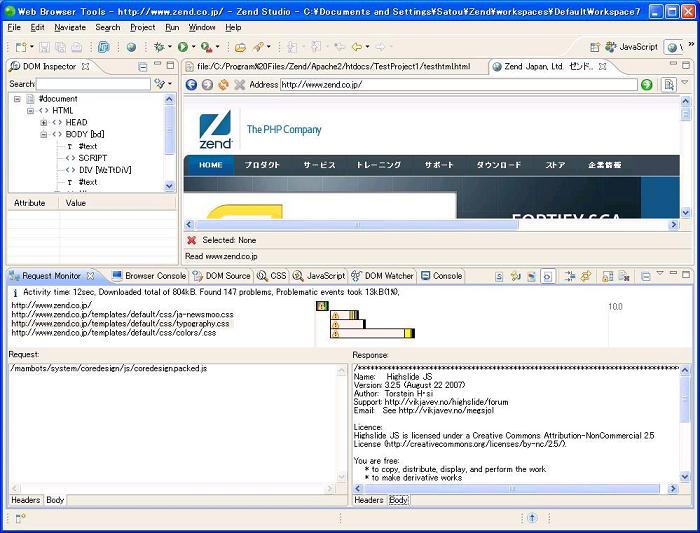Click the Stop loading X icon
This screenshot has width=700, height=533.
click(x=239, y=85)
